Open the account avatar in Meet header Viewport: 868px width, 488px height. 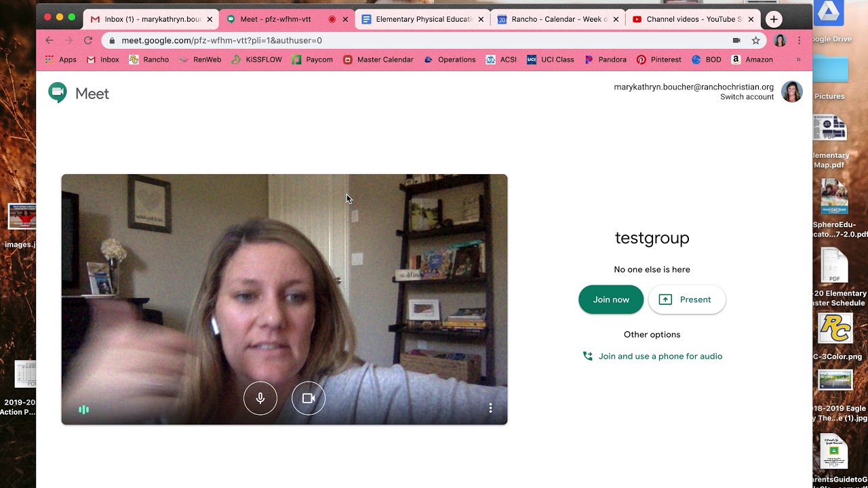pos(792,91)
